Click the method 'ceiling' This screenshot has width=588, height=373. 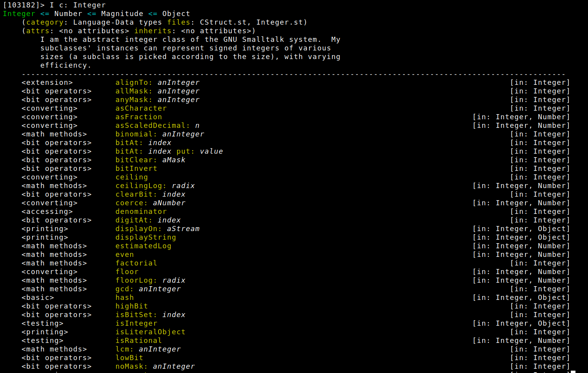(131, 177)
